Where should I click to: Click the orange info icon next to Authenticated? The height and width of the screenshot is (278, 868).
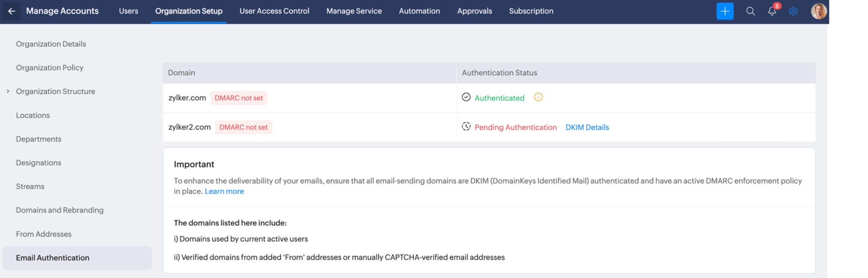[x=538, y=98]
